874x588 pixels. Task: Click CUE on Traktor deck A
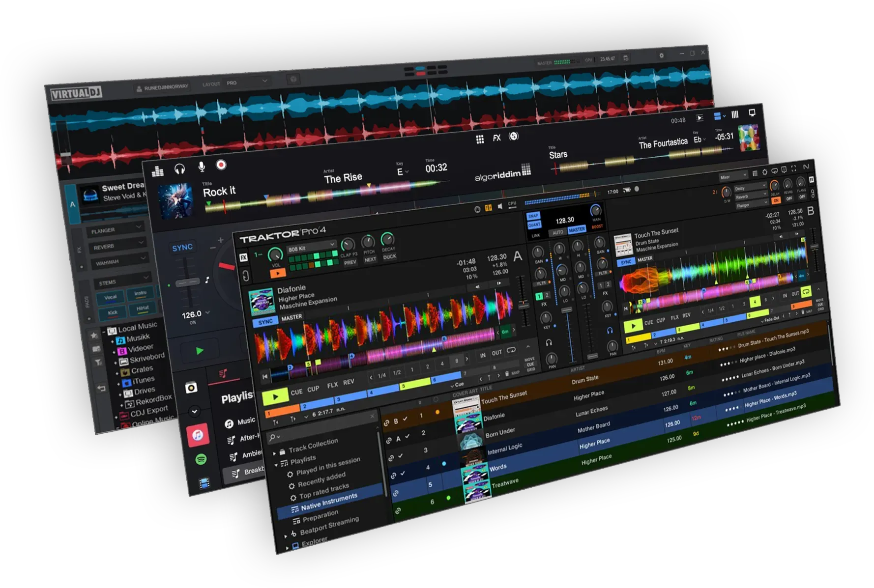point(296,392)
